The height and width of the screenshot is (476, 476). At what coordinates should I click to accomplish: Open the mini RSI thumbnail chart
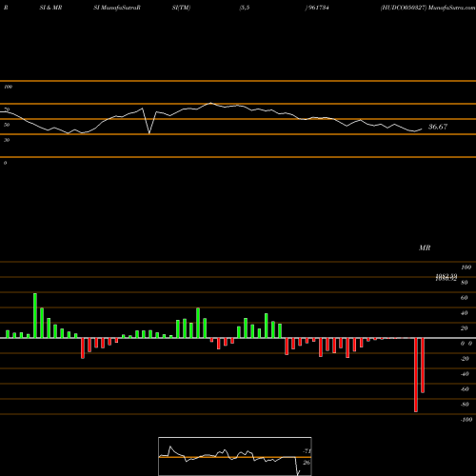[235, 456]
